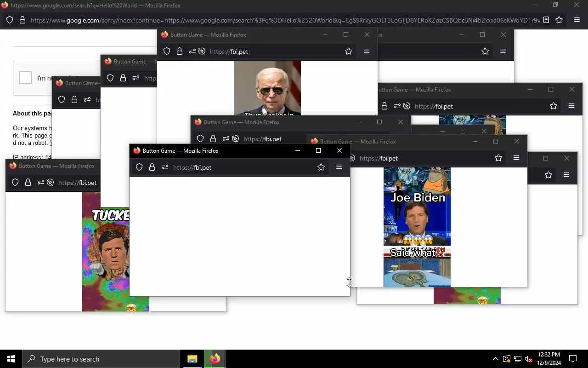Open shield icon in front blank window
Screen dimensions: 588x368
139,167
